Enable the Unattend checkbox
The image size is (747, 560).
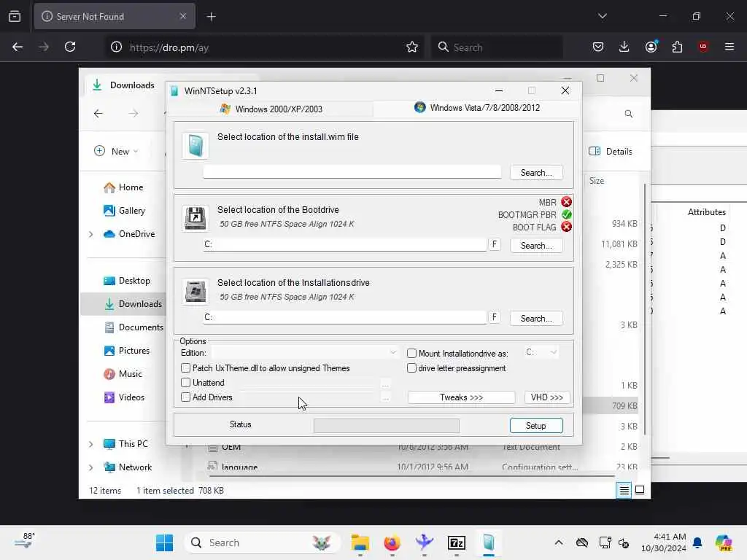click(186, 382)
